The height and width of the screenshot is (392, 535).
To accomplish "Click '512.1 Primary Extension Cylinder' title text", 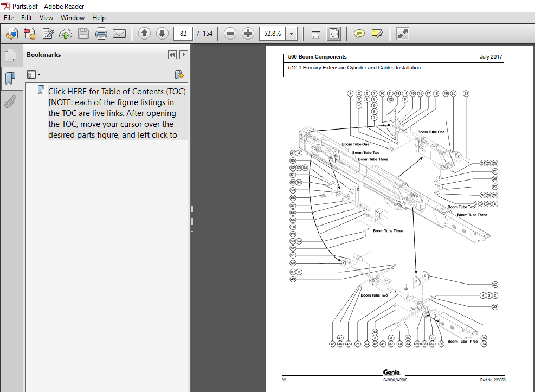I will tap(354, 68).
